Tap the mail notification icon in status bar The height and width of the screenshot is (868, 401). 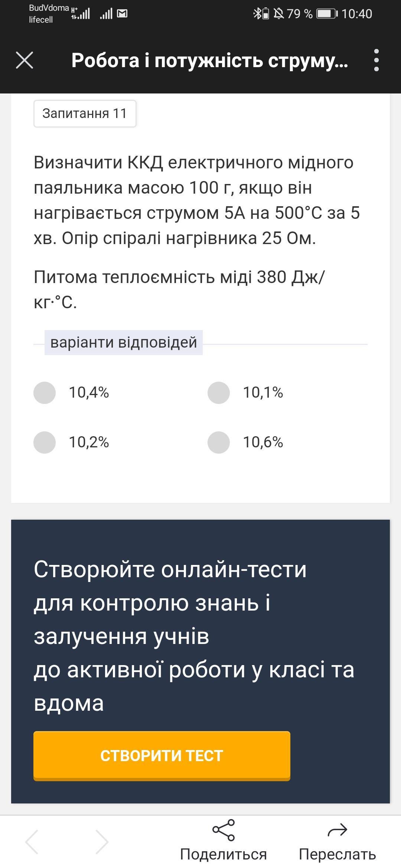(x=122, y=14)
